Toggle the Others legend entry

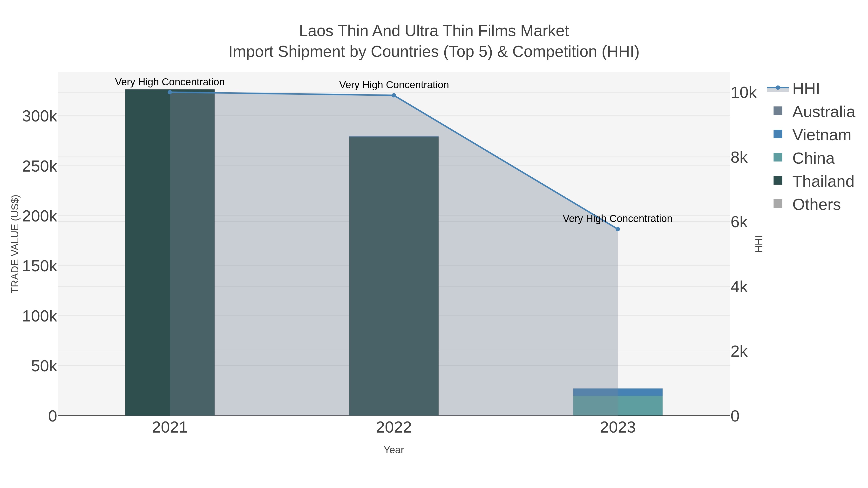tap(807, 205)
